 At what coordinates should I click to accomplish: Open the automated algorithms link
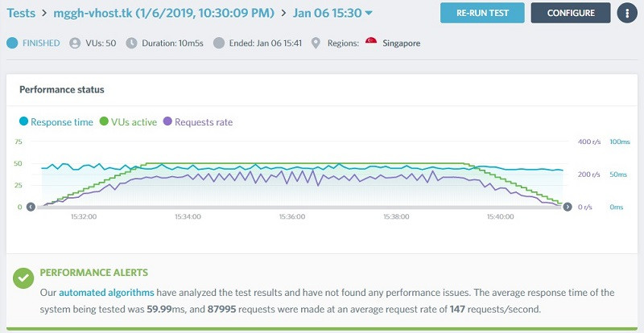click(x=107, y=293)
